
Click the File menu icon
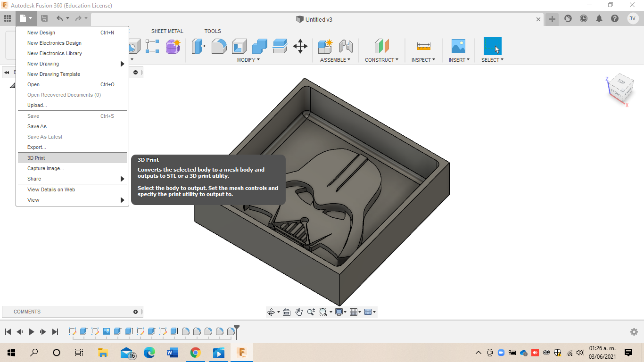[x=25, y=18]
